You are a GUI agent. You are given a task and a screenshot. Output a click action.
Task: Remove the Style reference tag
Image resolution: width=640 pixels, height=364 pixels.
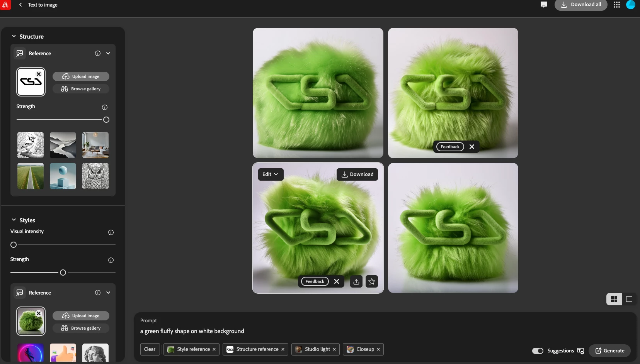pyautogui.click(x=214, y=349)
